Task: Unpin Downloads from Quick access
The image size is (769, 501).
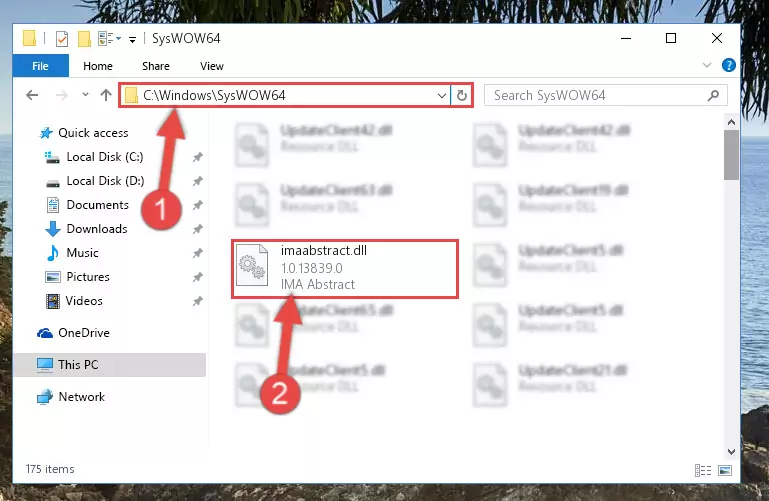Action: pos(198,229)
